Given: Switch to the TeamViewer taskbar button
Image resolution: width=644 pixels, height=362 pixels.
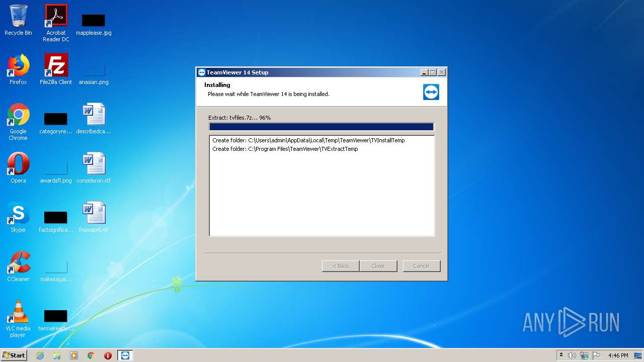Looking at the screenshot, I should click(125, 355).
